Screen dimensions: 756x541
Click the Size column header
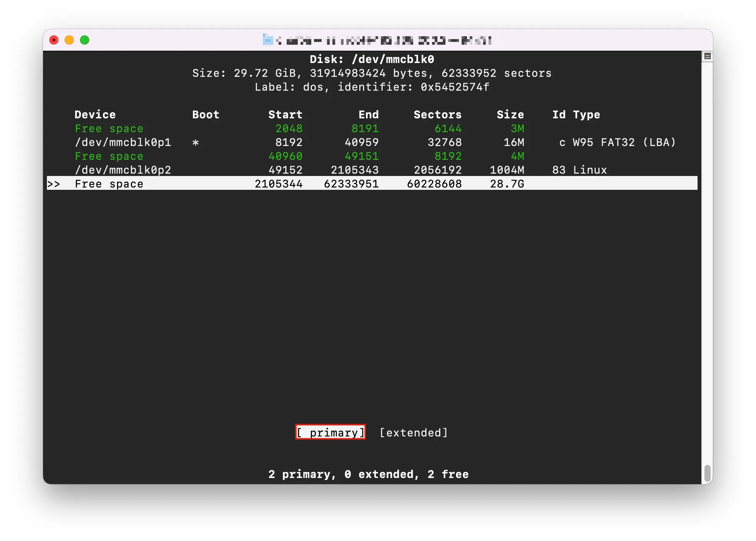[x=510, y=115]
